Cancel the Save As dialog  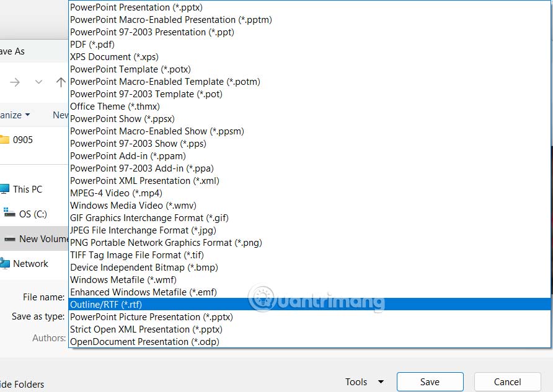507,382
